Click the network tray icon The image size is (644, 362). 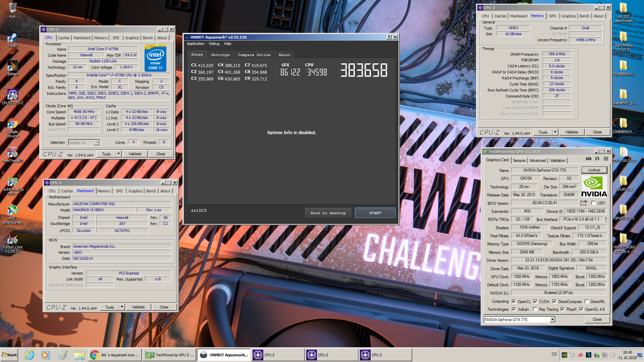click(604, 355)
